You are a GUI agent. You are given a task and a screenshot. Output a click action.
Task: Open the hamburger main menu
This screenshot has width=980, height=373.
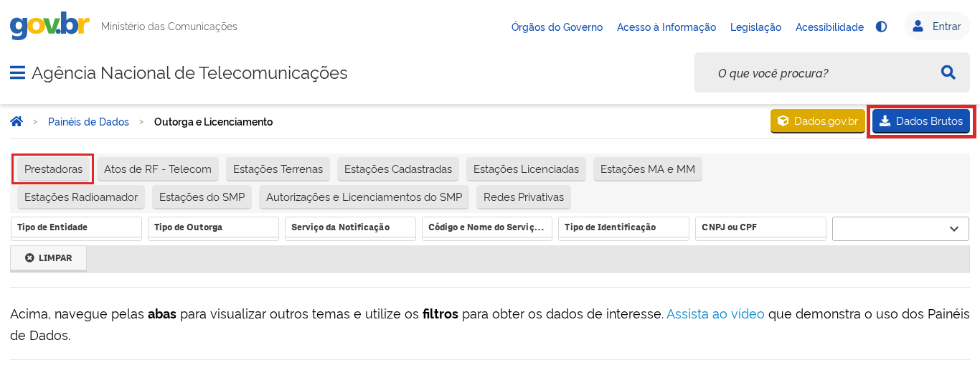pos(18,72)
